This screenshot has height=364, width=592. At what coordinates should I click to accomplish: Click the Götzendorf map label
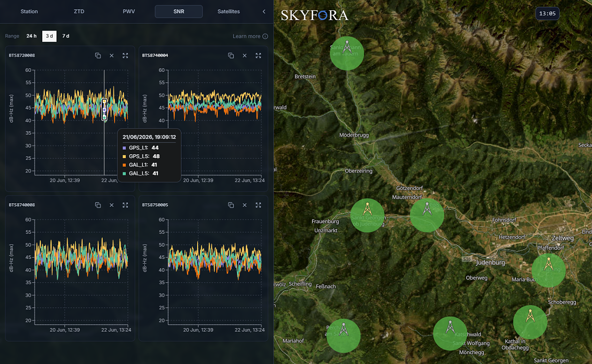point(410,188)
